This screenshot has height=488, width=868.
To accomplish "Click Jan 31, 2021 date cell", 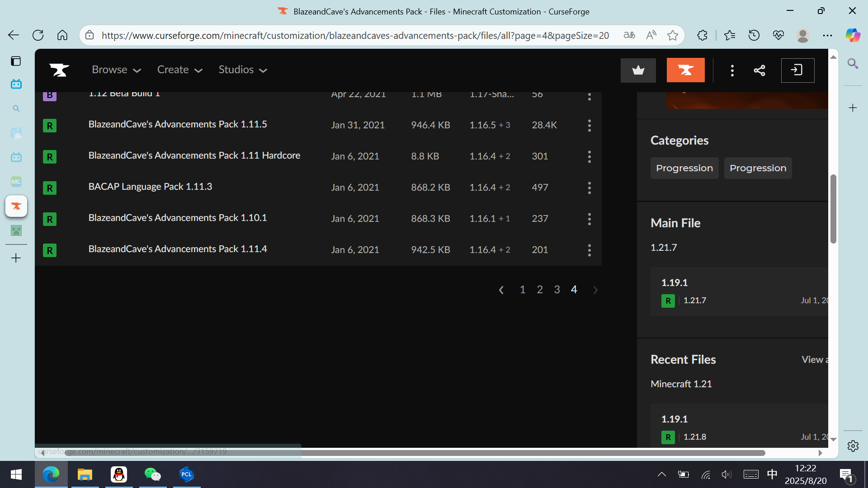I will [358, 125].
